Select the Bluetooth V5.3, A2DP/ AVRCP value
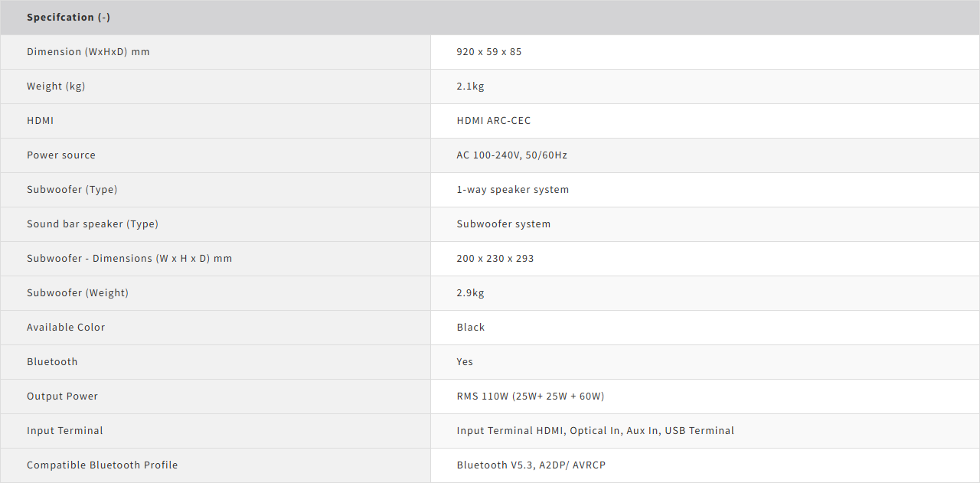This screenshot has width=980, height=483. point(531,465)
